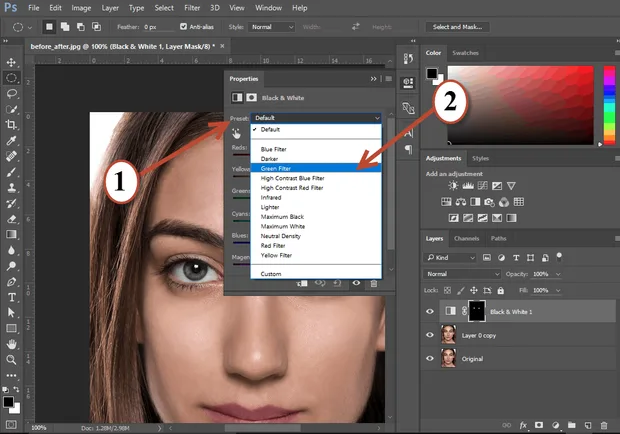Select the Horizontal Type tool
Viewport: 620px width, 434px height.
pos(11,297)
